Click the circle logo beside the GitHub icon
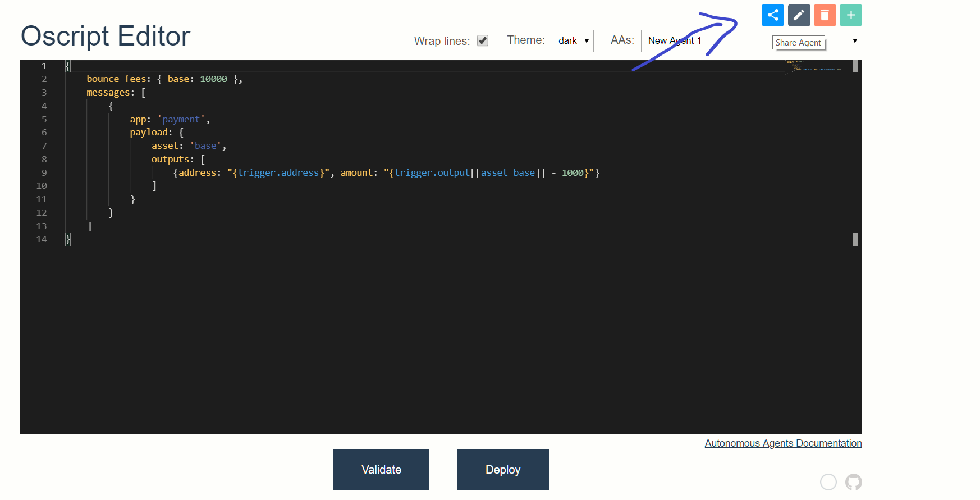The height and width of the screenshot is (500, 980). 828,482
